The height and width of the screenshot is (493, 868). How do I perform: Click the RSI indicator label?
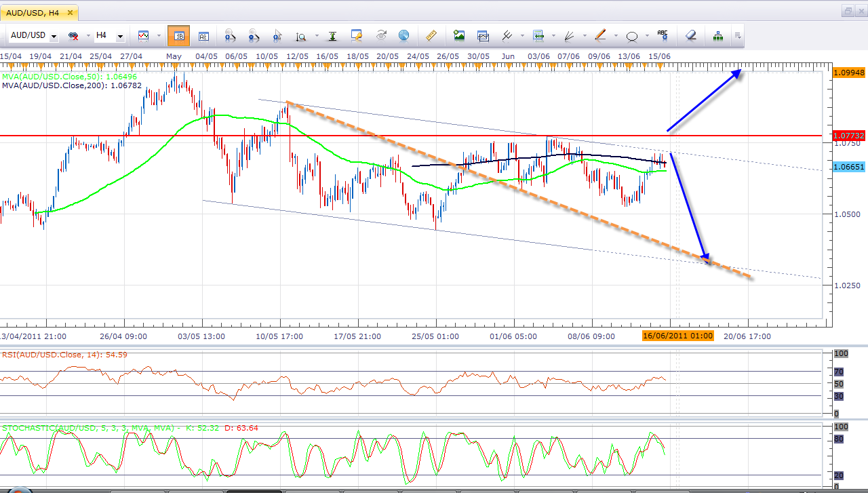pyautogui.click(x=64, y=354)
